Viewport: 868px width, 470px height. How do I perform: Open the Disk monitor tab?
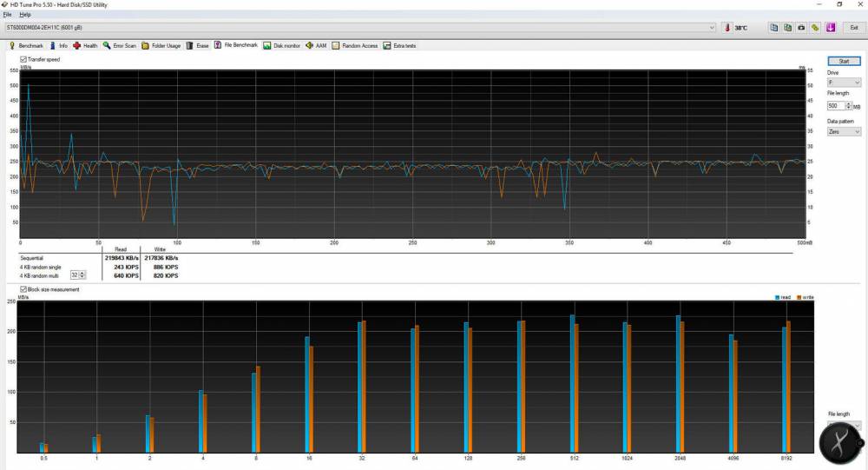281,45
